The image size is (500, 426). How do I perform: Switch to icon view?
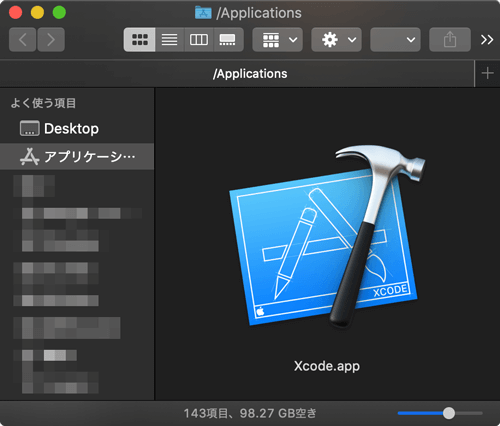pyautogui.click(x=139, y=40)
